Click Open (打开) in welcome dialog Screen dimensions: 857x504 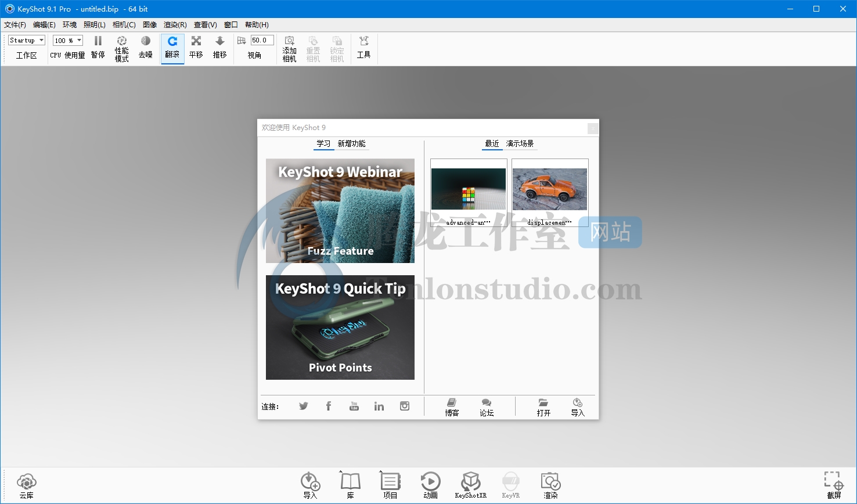coord(543,408)
